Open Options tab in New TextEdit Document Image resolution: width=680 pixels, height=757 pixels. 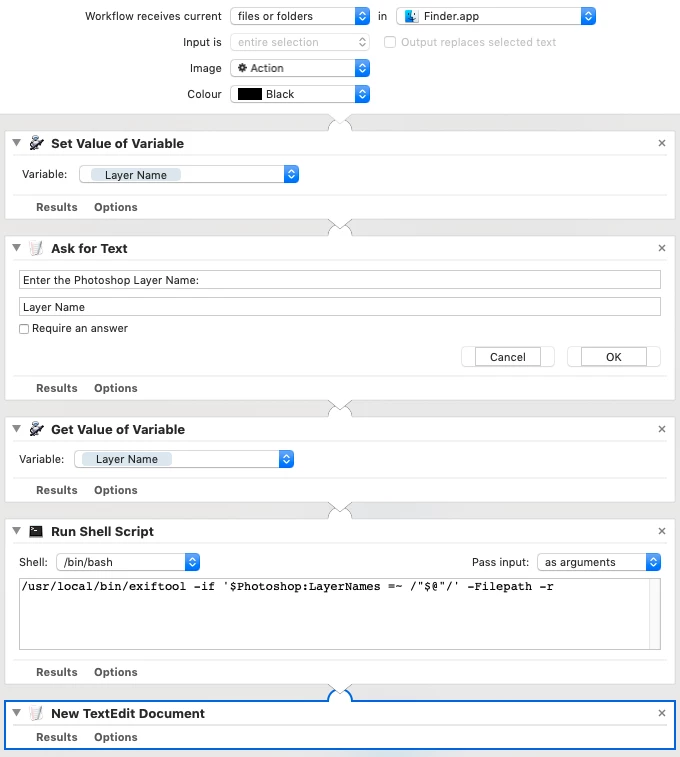115,737
